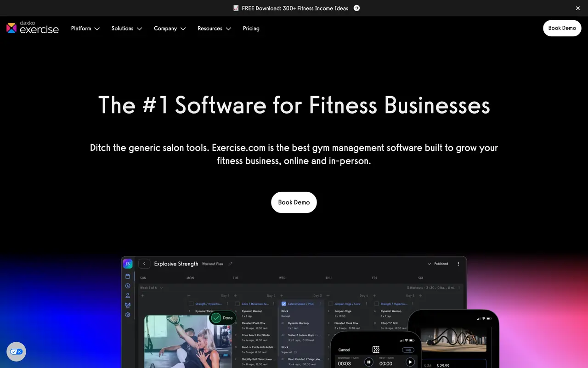Viewport: 588px width, 368px height.
Task: Select the single person icon in the sidebar
Action: pyautogui.click(x=128, y=295)
